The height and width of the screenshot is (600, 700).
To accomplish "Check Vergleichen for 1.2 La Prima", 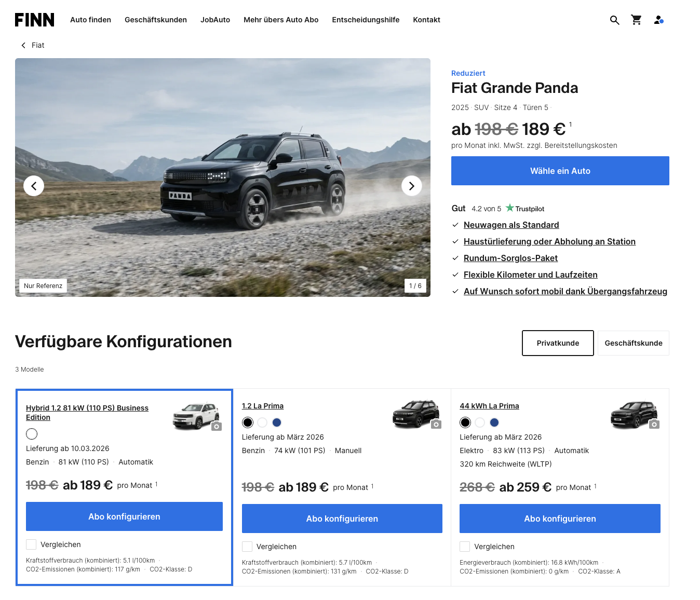I will click(x=247, y=547).
